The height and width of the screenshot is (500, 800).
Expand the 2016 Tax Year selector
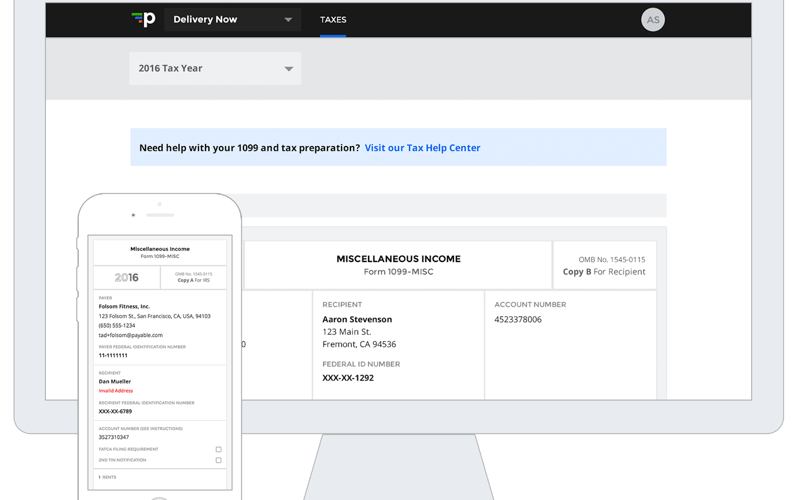tap(215, 68)
